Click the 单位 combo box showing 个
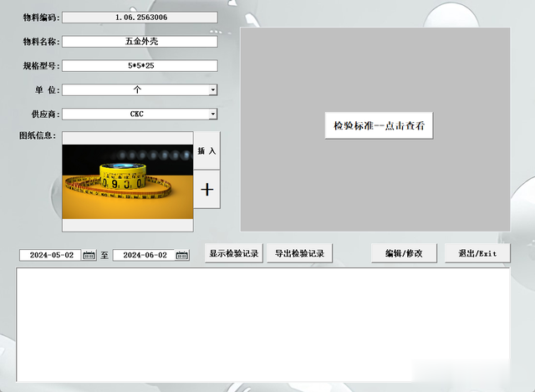Image resolution: width=535 pixels, height=392 pixels. [140, 89]
